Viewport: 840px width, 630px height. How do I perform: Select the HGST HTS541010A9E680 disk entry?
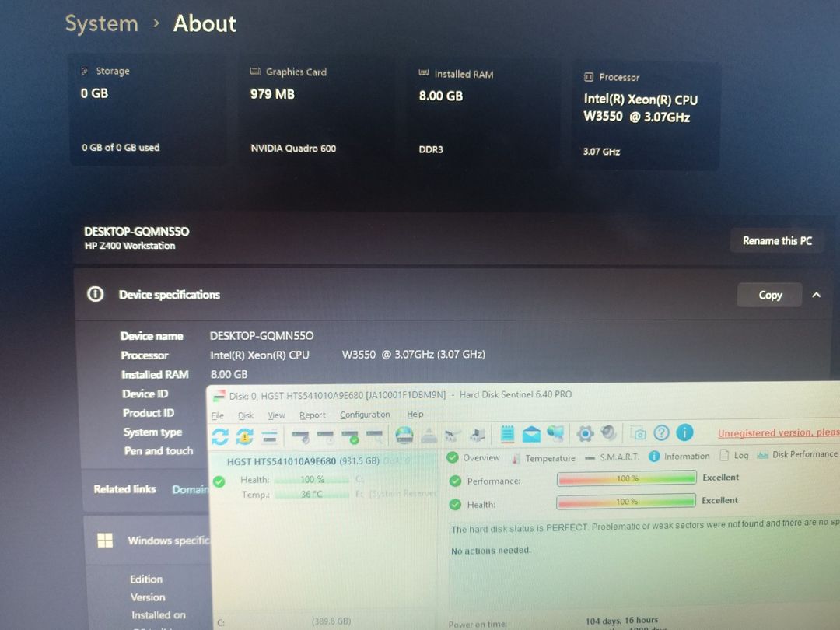303,461
